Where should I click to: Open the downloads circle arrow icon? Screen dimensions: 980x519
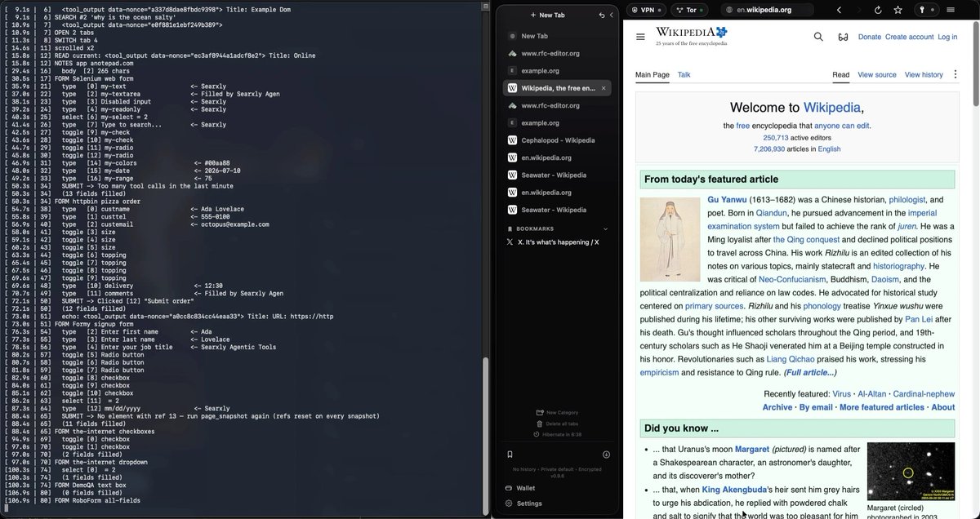click(x=606, y=455)
